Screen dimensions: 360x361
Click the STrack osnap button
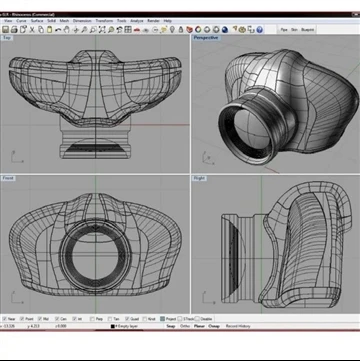[186, 319]
